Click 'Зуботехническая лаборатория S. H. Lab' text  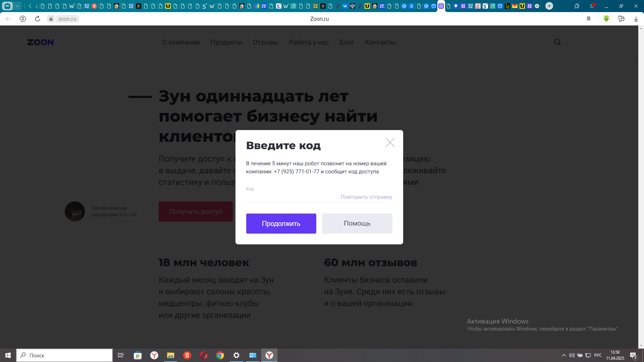[x=114, y=212]
